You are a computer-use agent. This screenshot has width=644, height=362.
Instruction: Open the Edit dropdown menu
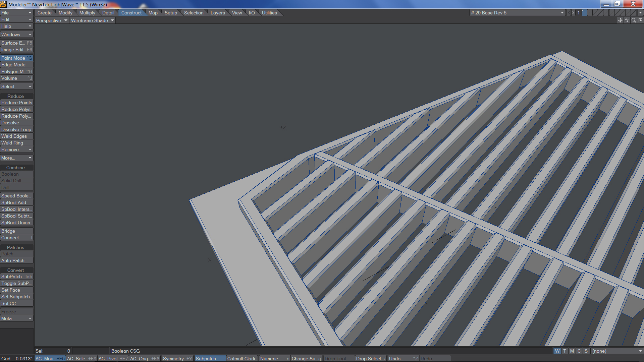(x=16, y=19)
